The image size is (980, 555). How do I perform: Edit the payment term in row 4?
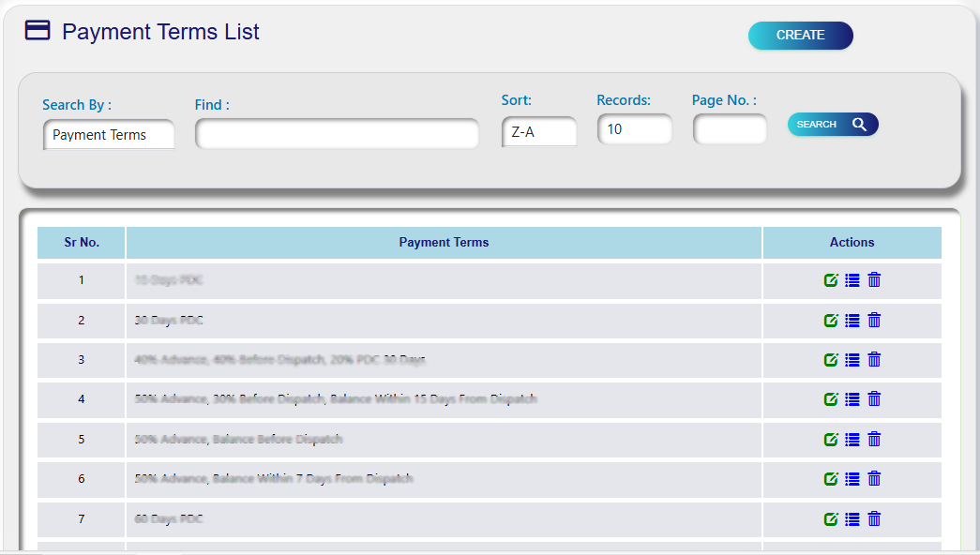point(831,399)
